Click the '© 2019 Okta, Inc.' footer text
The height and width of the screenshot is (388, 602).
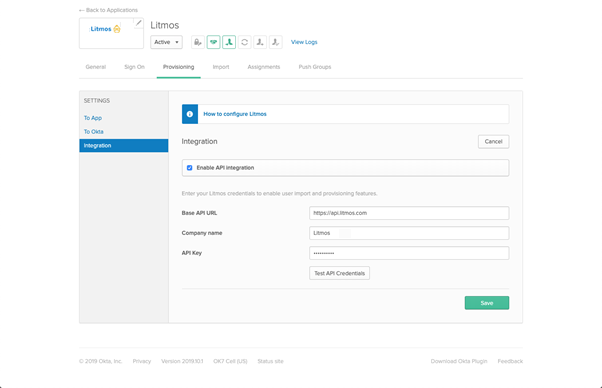coord(101,361)
